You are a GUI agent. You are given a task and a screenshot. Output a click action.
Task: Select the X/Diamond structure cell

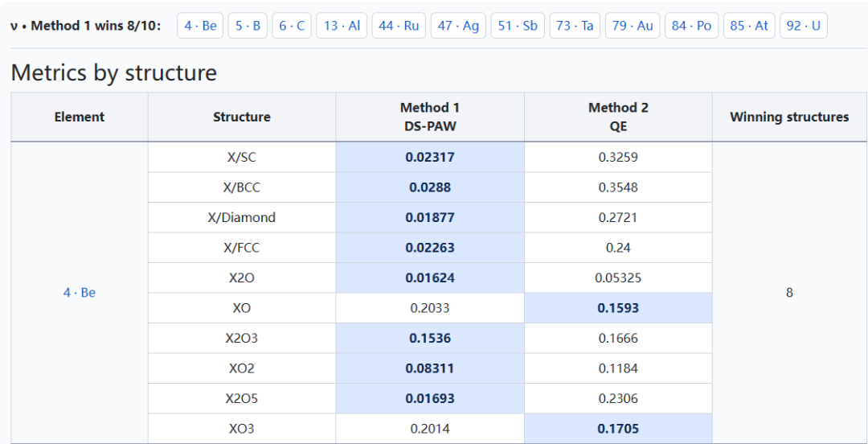tap(242, 217)
